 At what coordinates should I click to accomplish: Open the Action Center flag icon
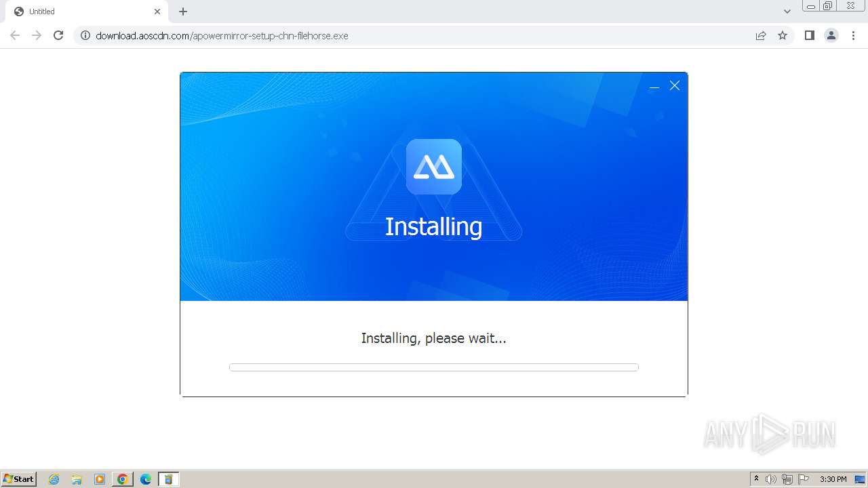(804, 479)
